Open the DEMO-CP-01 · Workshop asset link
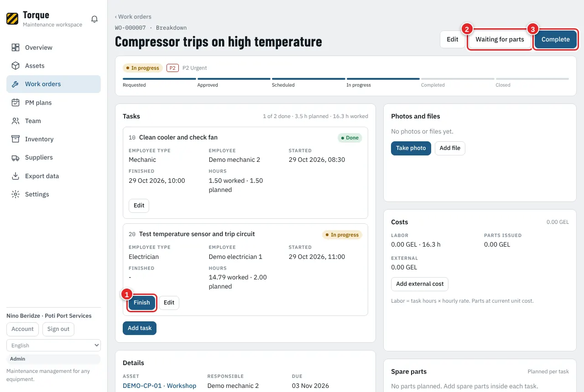 pos(159,386)
